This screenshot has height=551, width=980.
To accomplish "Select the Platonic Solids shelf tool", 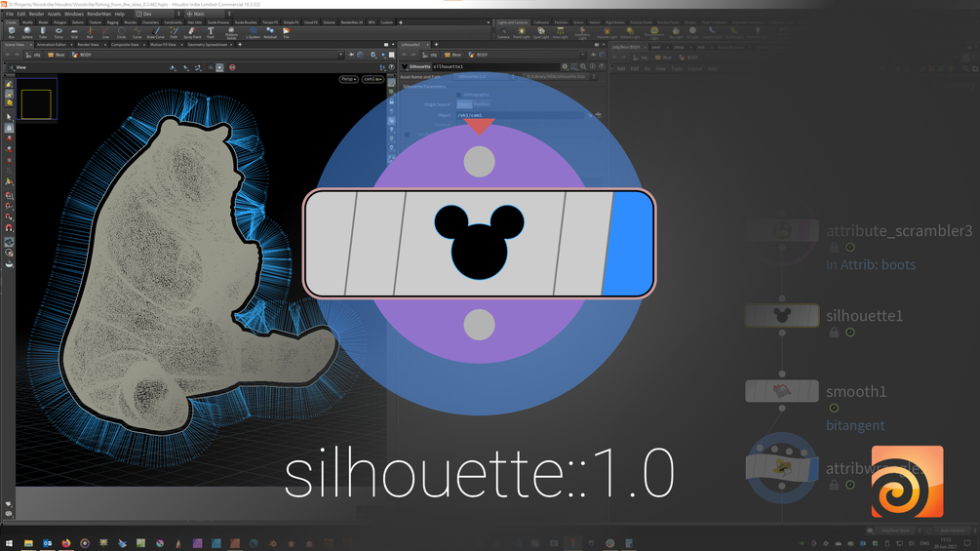I will [x=231, y=32].
